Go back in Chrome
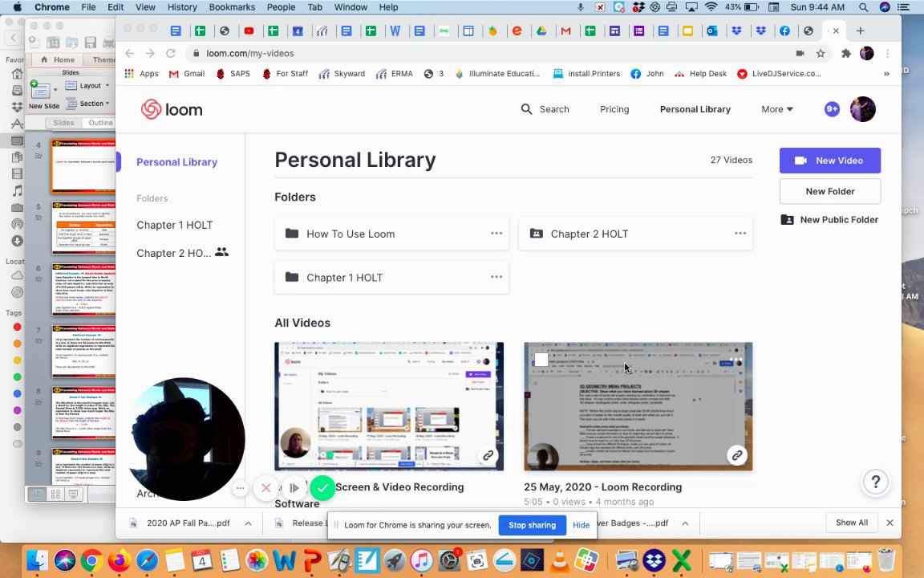The height and width of the screenshot is (578, 924). click(130, 53)
